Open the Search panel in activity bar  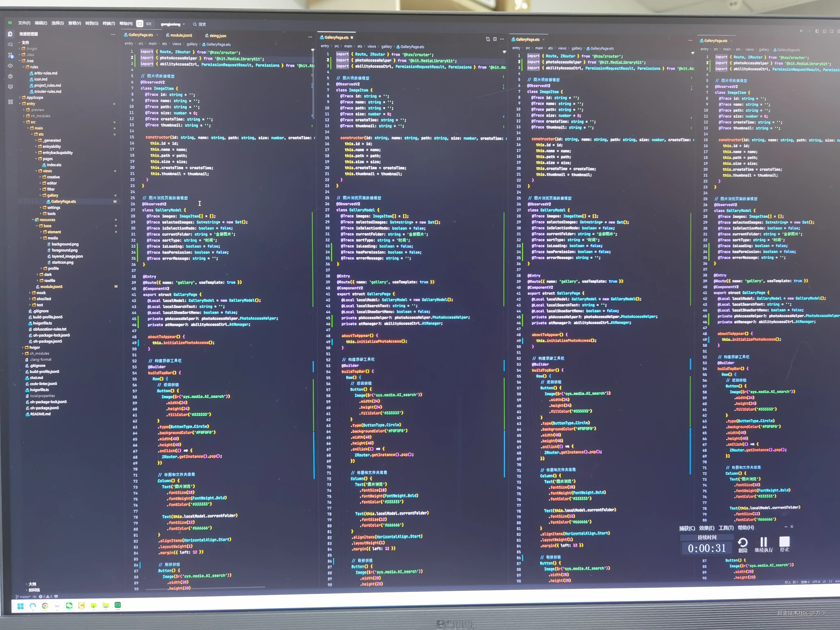click(x=10, y=45)
